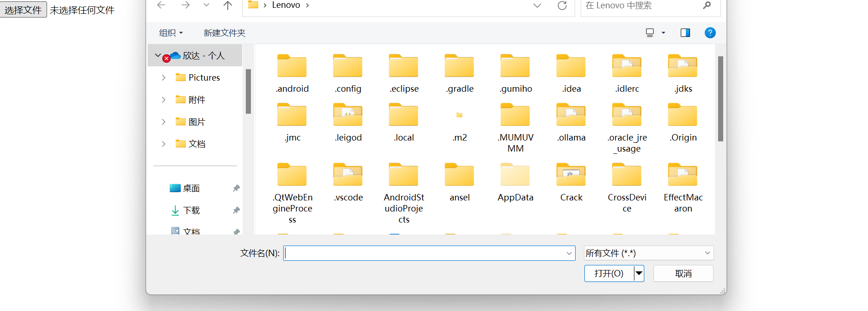Change view with the view icon
This screenshot has width=868, height=311.
coord(650,33)
